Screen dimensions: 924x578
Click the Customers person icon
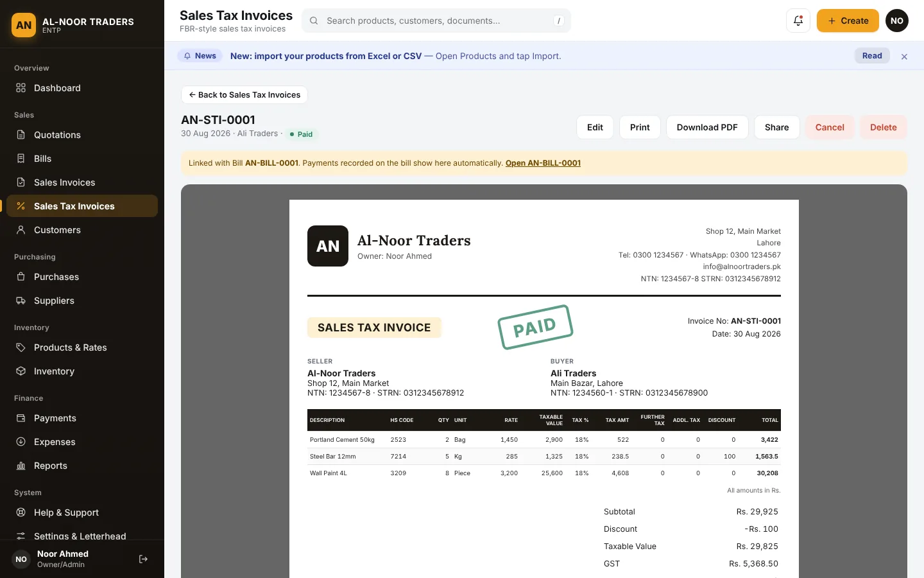pyautogui.click(x=21, y=230)
